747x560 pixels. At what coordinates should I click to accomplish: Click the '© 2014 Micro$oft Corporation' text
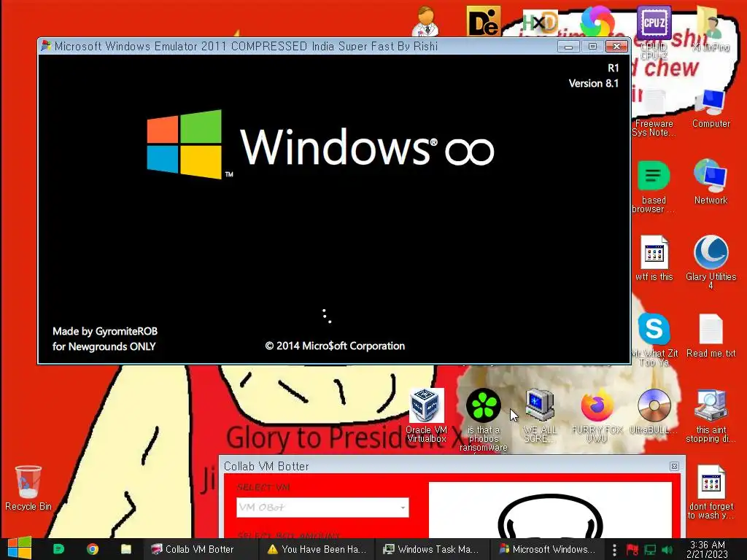pos(335,346)
